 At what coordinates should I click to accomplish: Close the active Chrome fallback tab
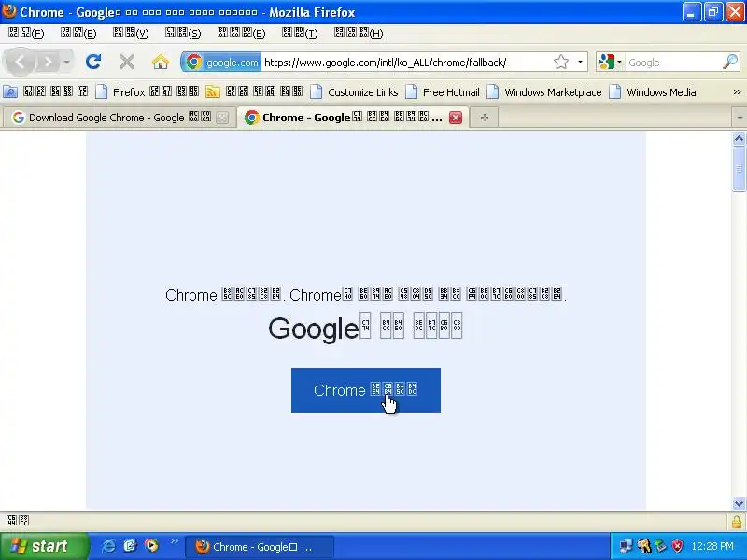[456, 118]
